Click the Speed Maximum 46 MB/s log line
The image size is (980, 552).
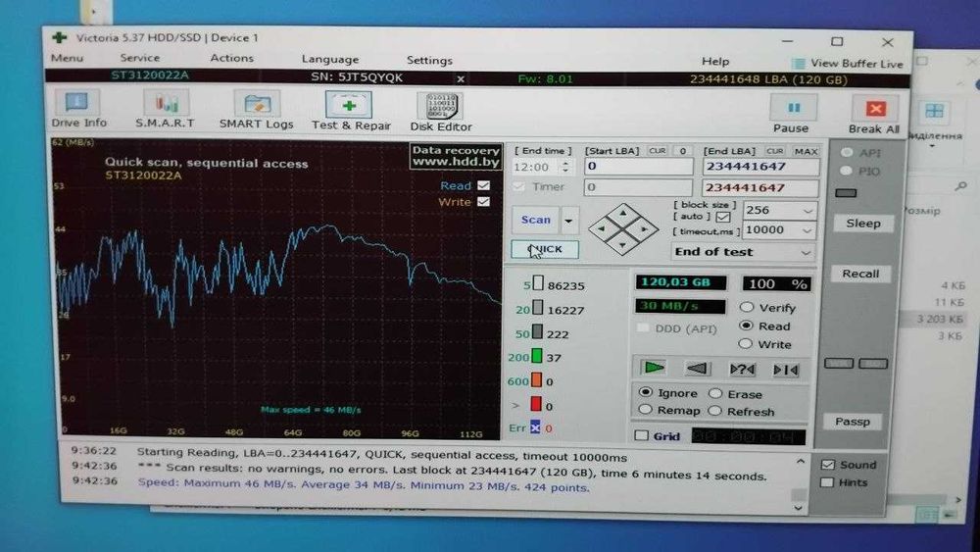click(x=364, y=485)
